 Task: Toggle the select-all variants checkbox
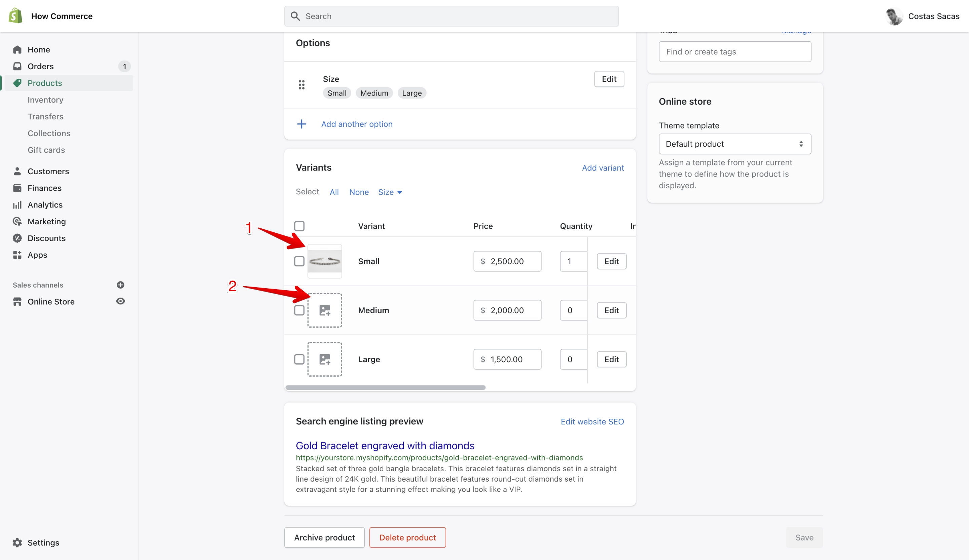299,226
